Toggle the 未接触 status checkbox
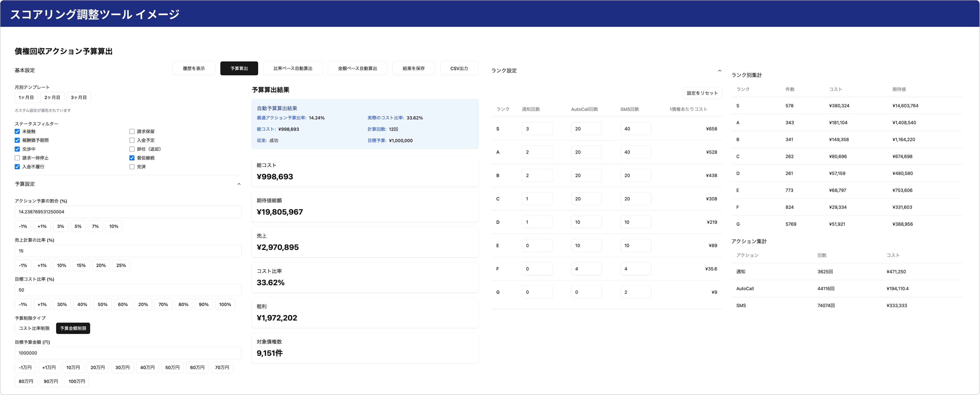This screenshot has height=395, width=980. click(17, 132)
